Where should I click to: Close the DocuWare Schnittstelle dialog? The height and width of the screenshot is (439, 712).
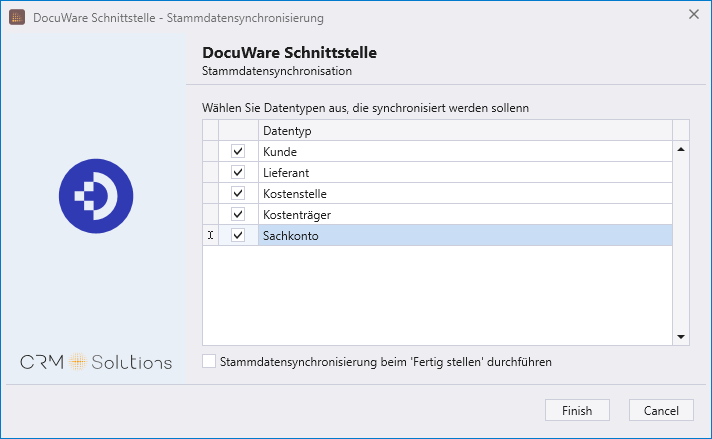[694, 14]
